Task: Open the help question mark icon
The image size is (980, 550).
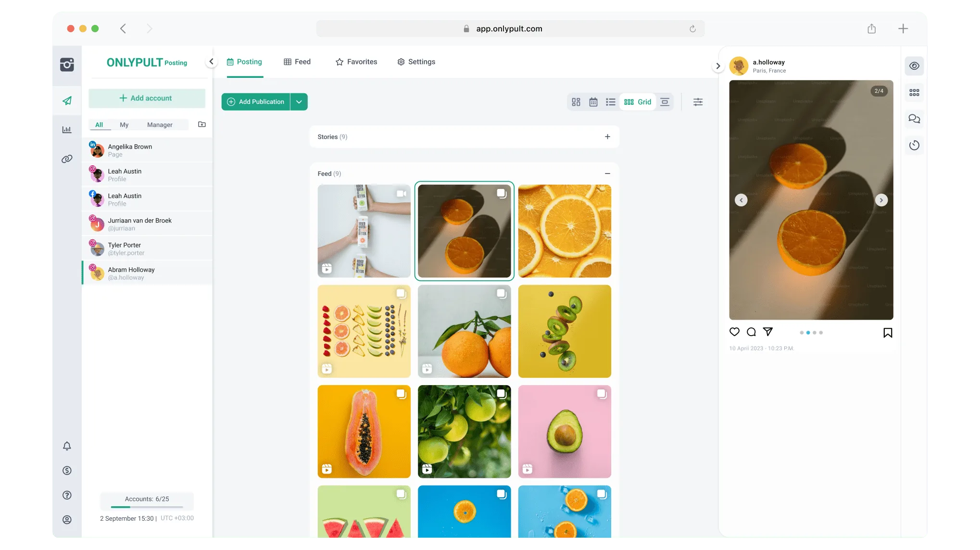Action: 67,495
